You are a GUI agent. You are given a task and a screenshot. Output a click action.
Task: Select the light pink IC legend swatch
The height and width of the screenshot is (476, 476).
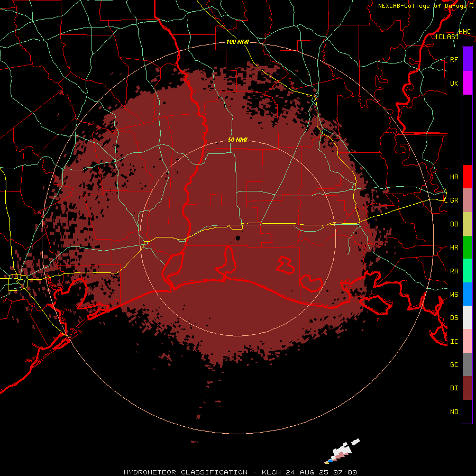467,341
